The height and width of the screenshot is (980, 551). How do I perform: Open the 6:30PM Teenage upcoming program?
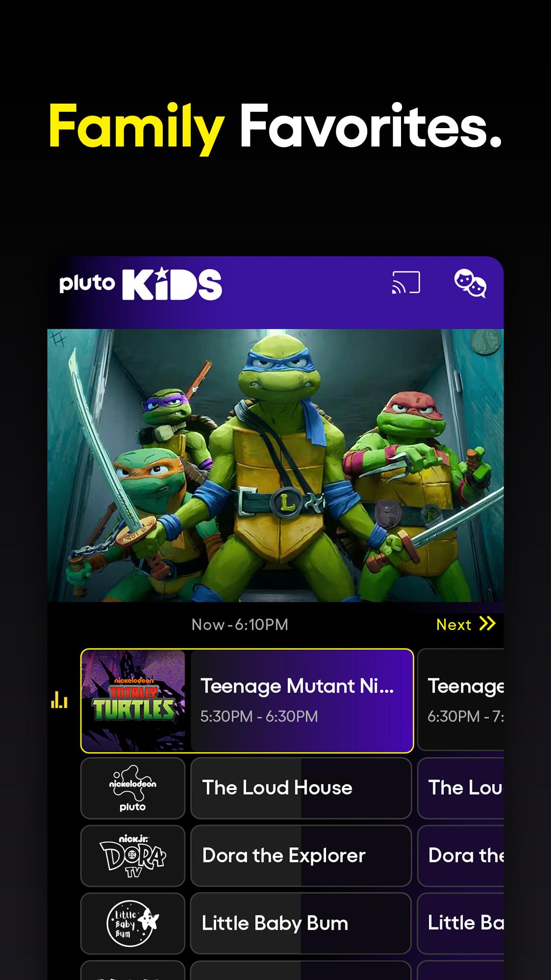coord(461,700)
